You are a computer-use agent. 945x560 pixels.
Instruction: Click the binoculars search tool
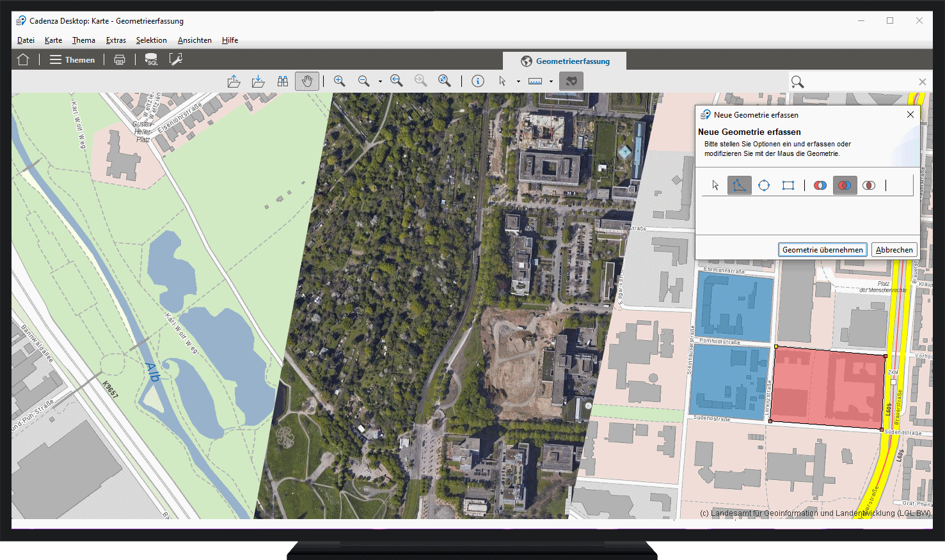click(x=283, y=81)
